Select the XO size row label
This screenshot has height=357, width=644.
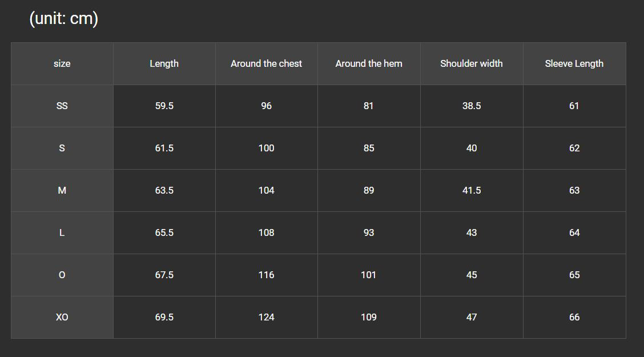[62, 318]
